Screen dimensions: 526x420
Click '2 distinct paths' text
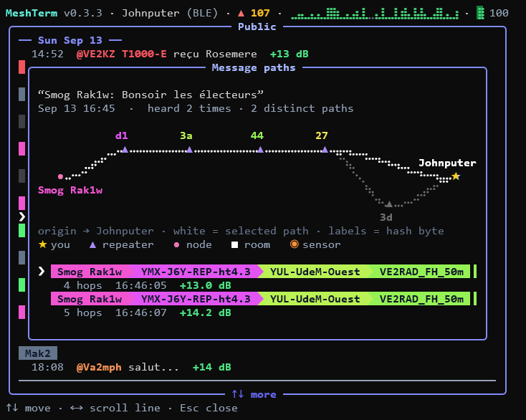point(302,108)
